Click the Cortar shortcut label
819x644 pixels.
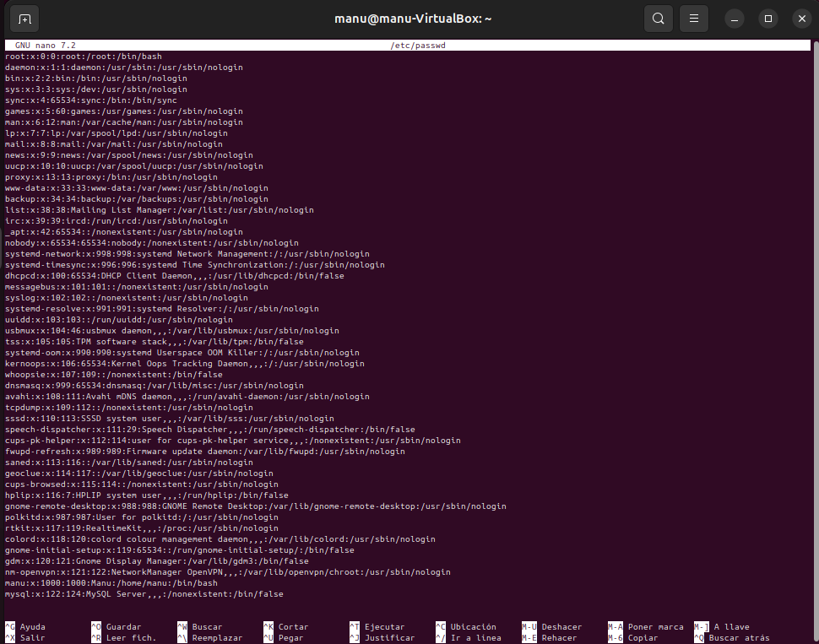point(293,627)
